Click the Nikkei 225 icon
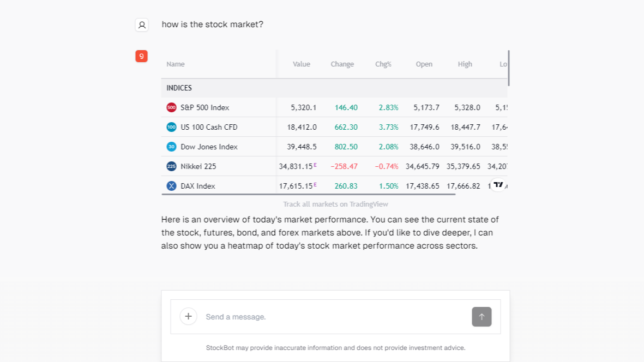The height and width of the screenshot is (362, 644). tap(171, 166)
